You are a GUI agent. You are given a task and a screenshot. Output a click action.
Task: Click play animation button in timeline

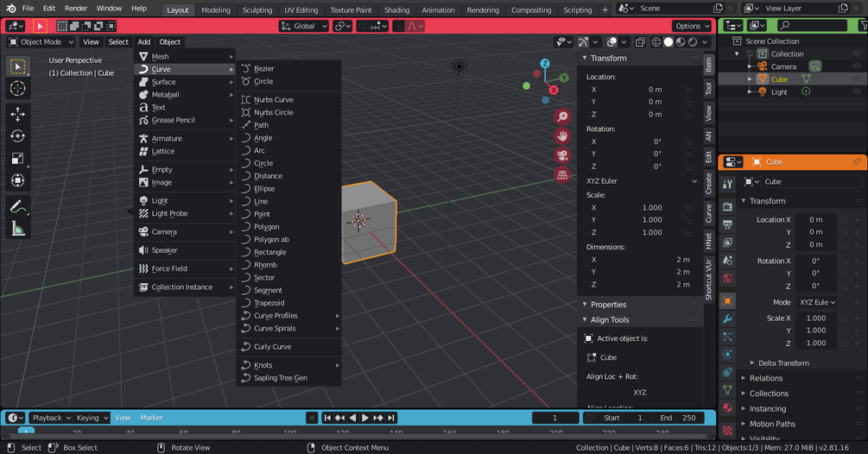coord(365,418)
